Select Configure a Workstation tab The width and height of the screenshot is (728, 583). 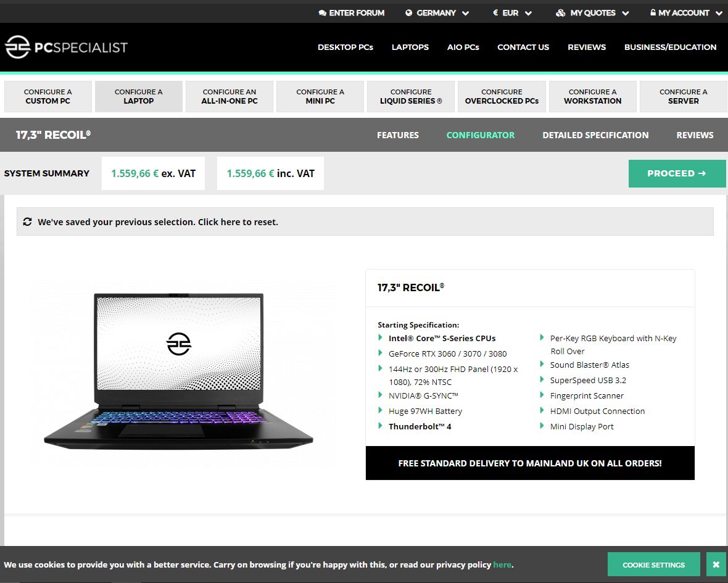click(592, 96)
